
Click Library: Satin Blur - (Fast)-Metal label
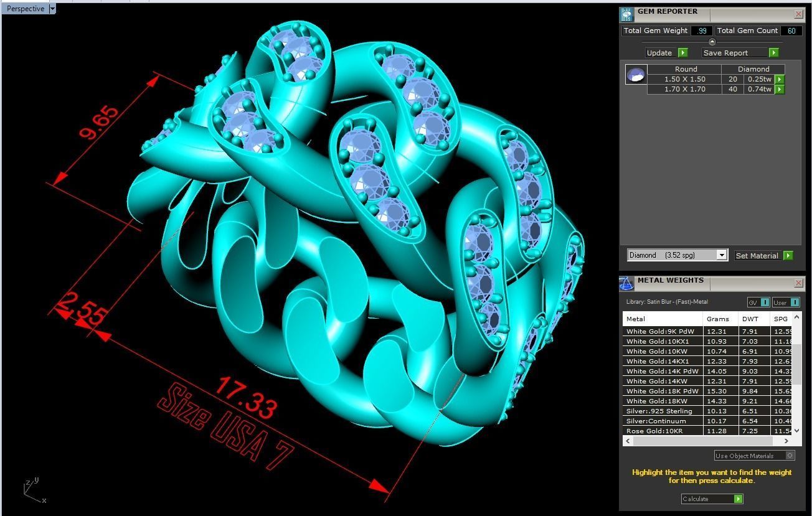[667, 302]
